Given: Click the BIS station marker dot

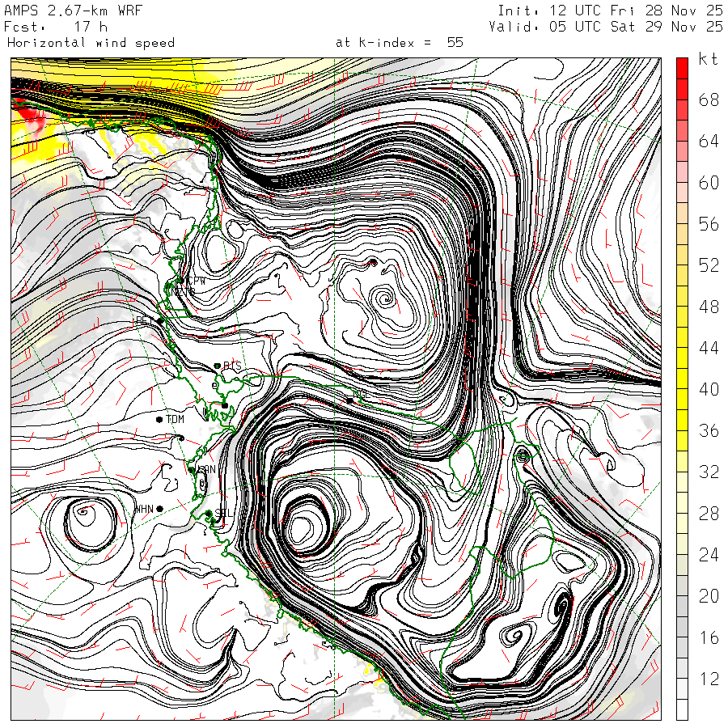Looking at the screenshot, I should (x=217, y=366).
